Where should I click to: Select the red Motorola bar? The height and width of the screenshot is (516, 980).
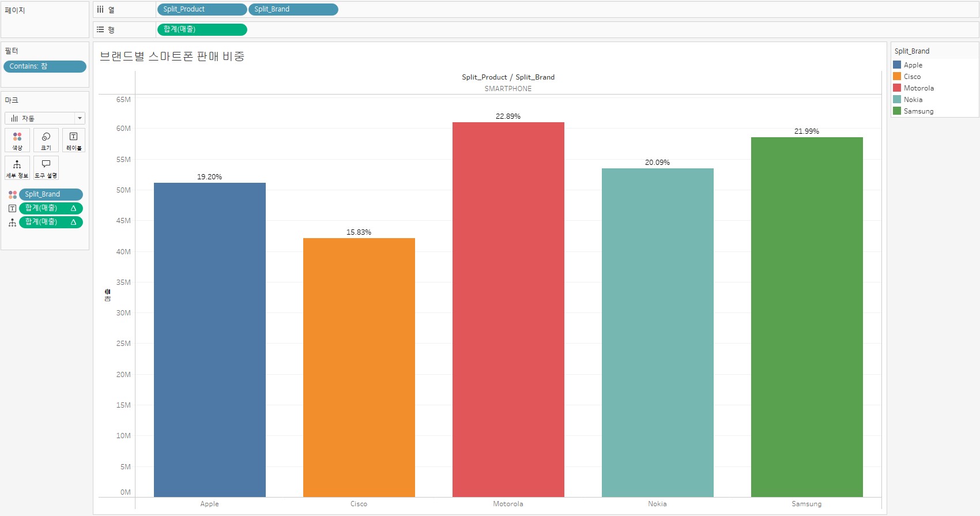pyautogui.click(x=508, y=310)
